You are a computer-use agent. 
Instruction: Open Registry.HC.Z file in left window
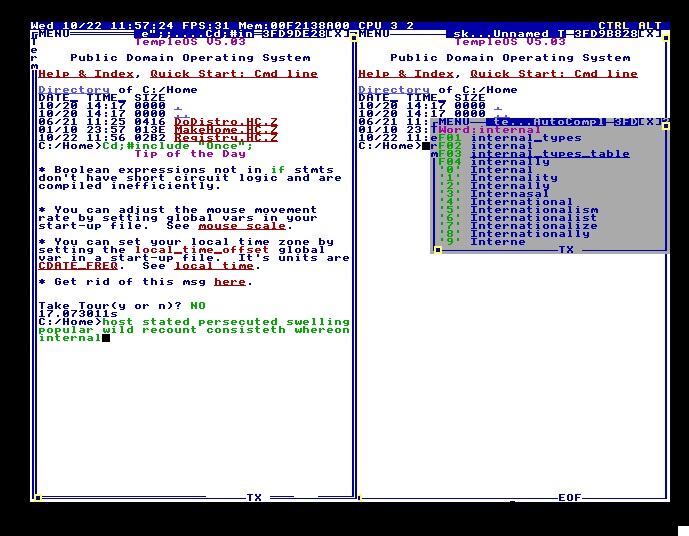click(x=226, y=138)
